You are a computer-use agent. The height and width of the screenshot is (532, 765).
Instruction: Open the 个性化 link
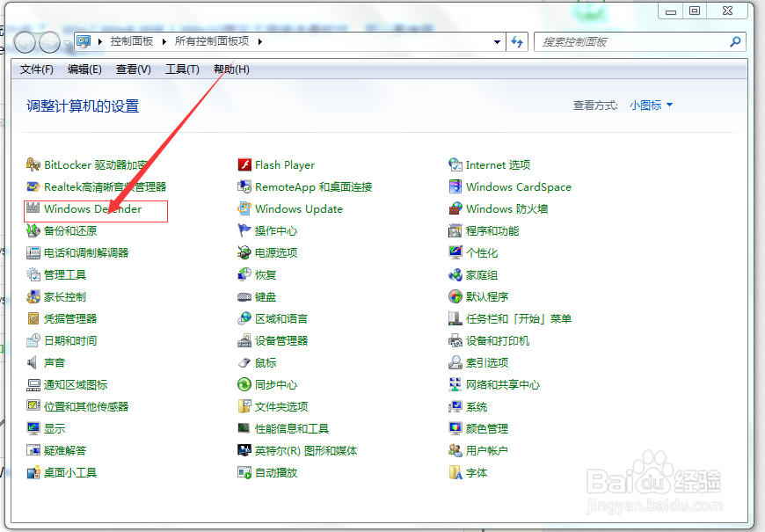482,253
